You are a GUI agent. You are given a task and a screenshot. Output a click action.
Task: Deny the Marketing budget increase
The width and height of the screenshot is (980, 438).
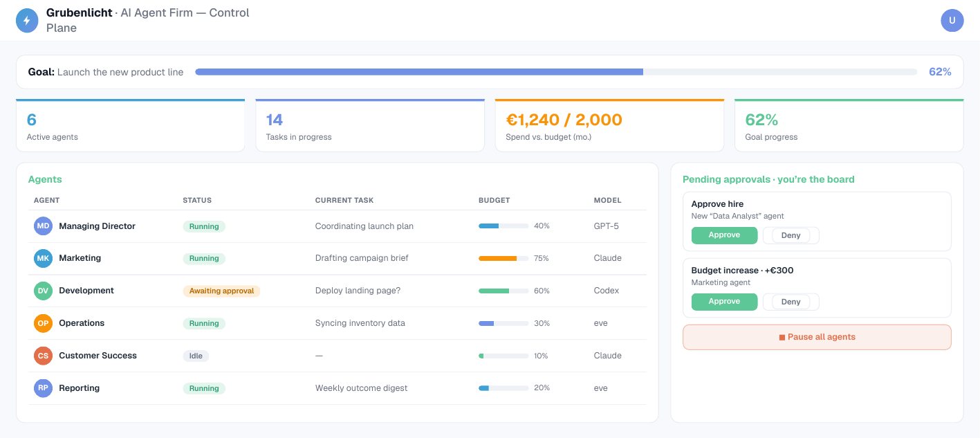coord(791,302)
